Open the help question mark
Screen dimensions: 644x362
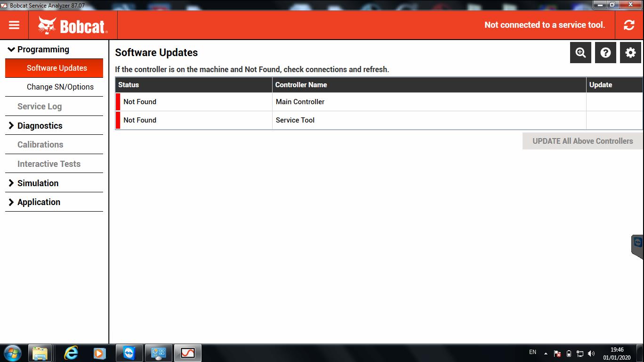(605, 53)
